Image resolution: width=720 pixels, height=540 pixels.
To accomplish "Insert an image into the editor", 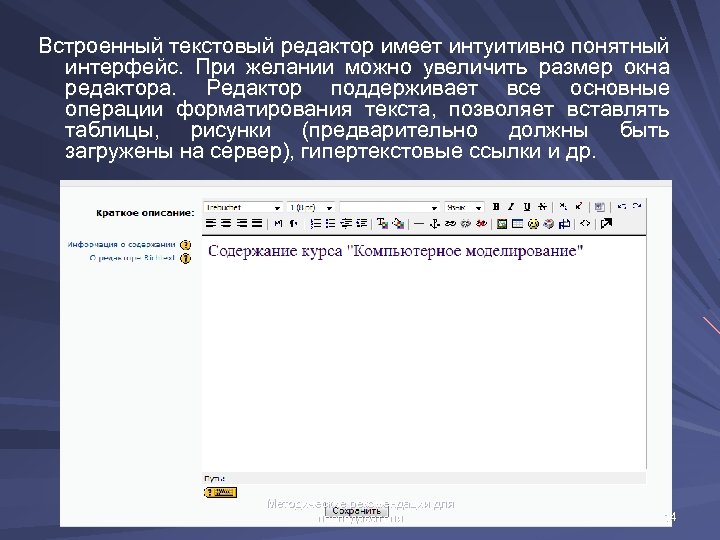I will point(502,224).
